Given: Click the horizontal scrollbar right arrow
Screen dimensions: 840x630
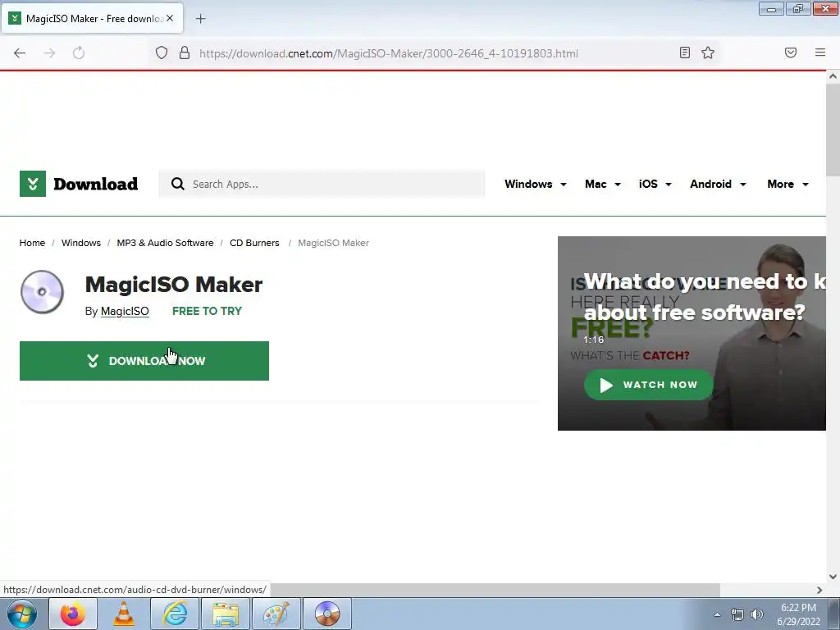Looking at the screenshot, I should tap(819, 590).
